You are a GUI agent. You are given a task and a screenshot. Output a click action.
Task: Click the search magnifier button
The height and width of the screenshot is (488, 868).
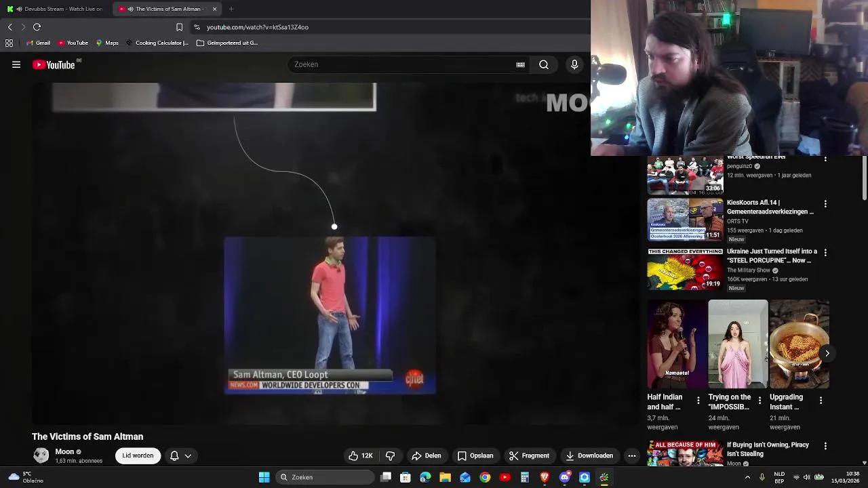tap(544, 64)
